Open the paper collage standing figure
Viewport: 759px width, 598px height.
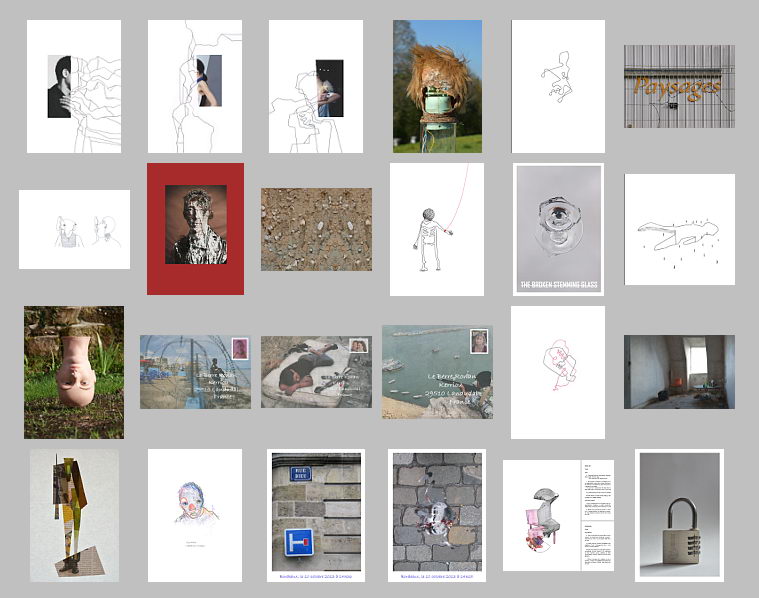click(74, 515)
